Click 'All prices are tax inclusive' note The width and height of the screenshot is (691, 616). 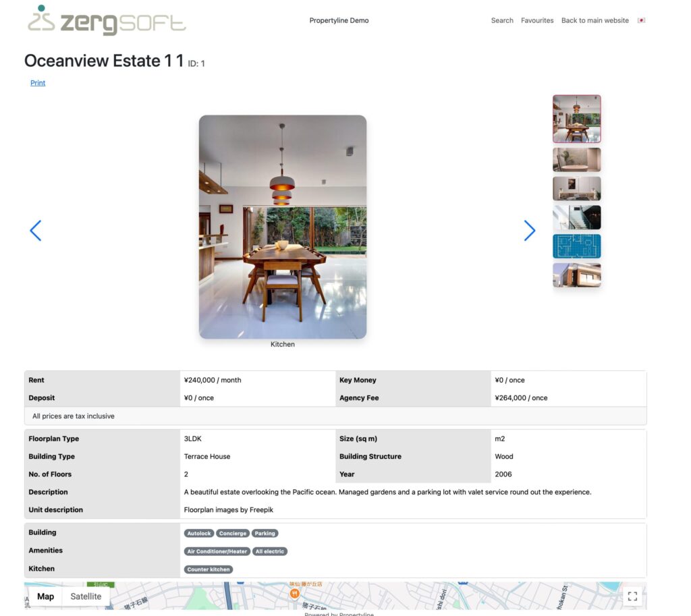tap(73, 416)
